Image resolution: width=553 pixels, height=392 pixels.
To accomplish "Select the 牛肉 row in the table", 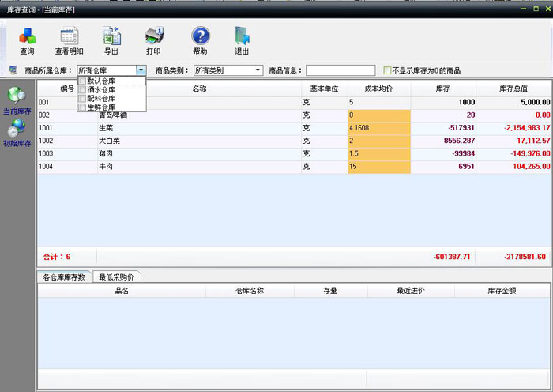I will point(197,166).
